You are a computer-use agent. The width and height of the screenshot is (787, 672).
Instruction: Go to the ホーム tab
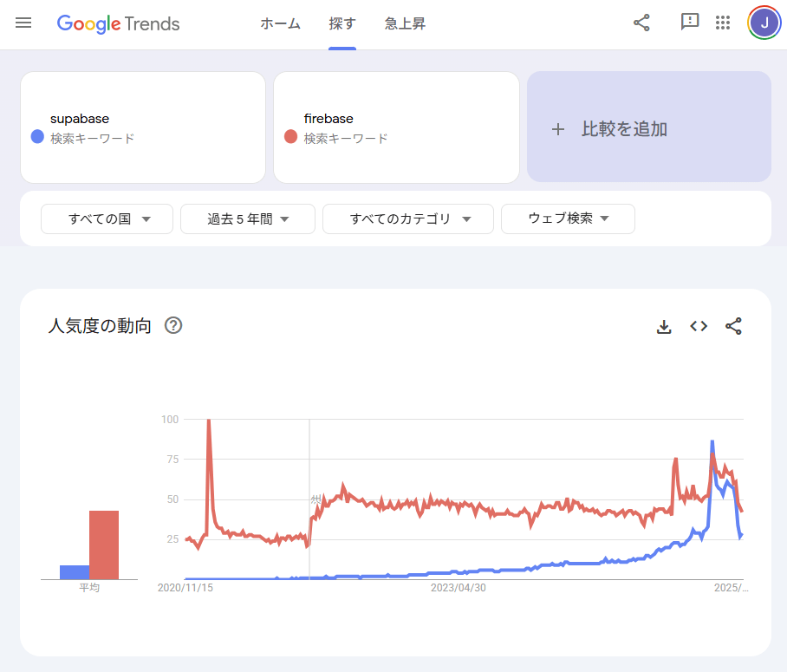(280, 24)
